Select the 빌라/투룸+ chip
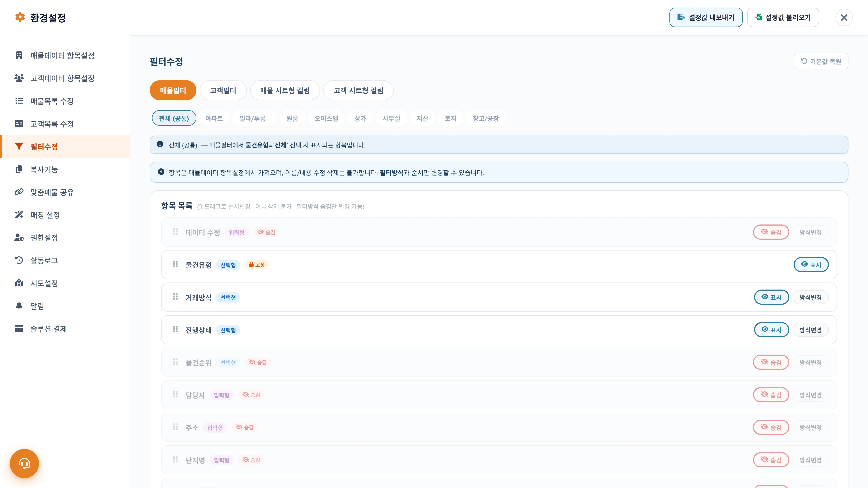 254,118
